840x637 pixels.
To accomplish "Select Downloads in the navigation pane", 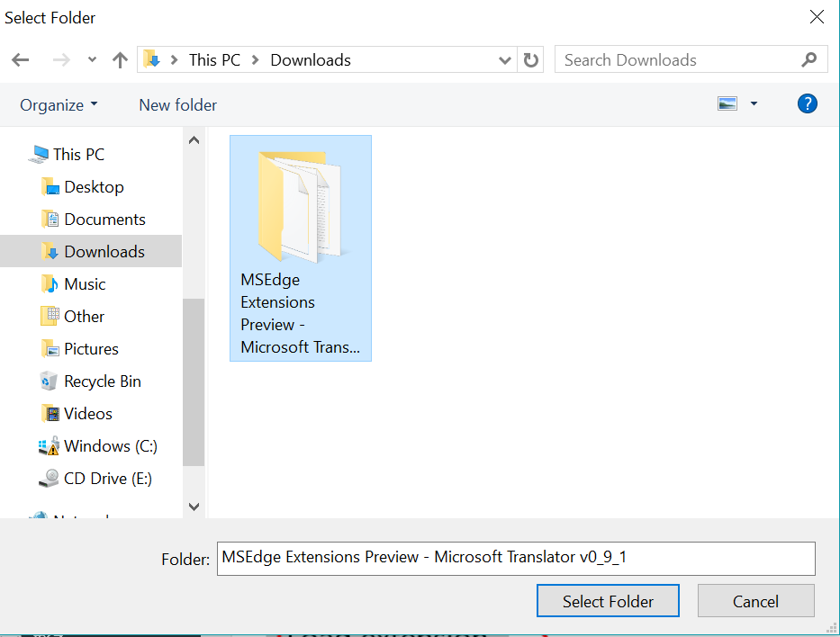I will click(91, 251).
